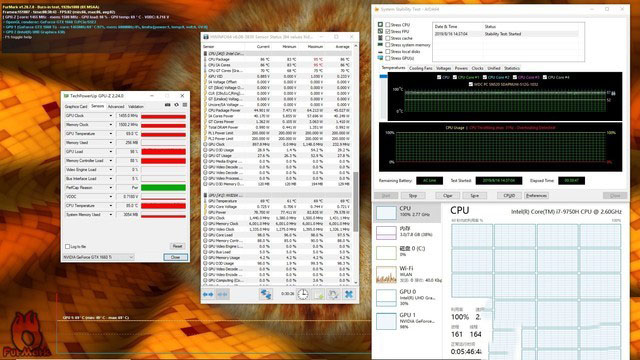
Task: Open GPU-Z hamburger menu icon
Action: tap(185, 105)
